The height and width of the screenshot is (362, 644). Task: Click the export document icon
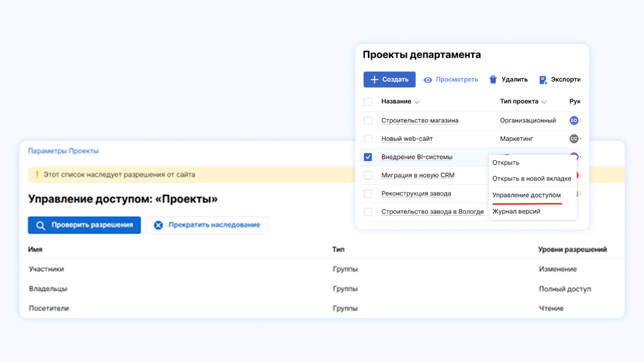pos(543,80)
